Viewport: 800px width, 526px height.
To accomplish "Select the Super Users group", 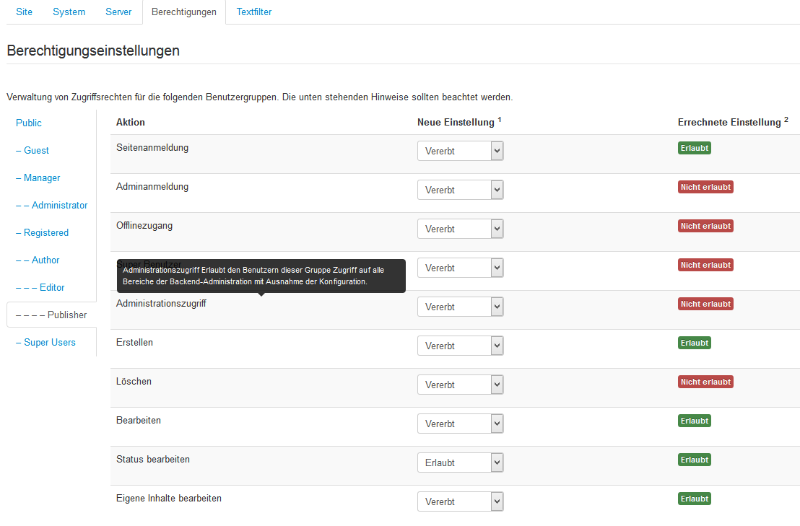I will click(45, 342).
